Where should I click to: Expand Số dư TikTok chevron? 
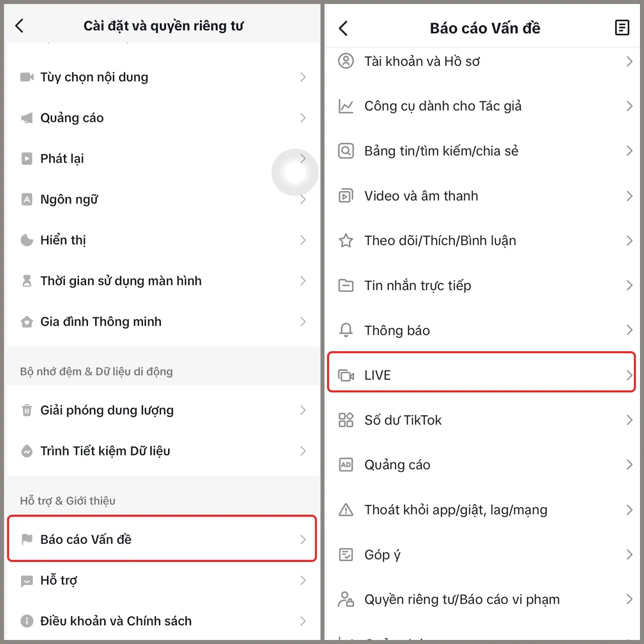click(629, 420)
